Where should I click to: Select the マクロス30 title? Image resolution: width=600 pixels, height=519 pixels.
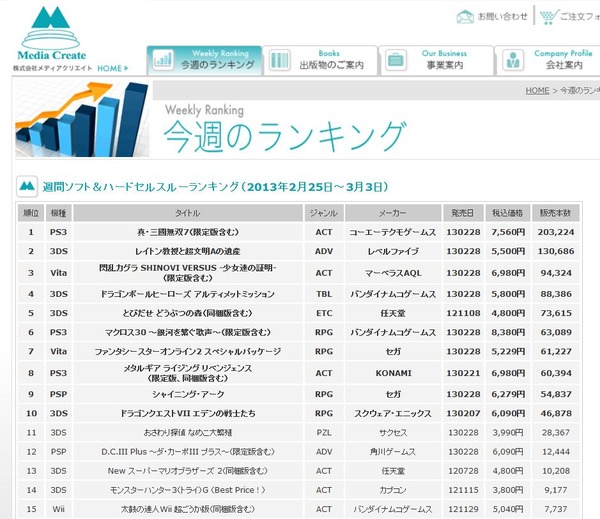pos(188,332)
